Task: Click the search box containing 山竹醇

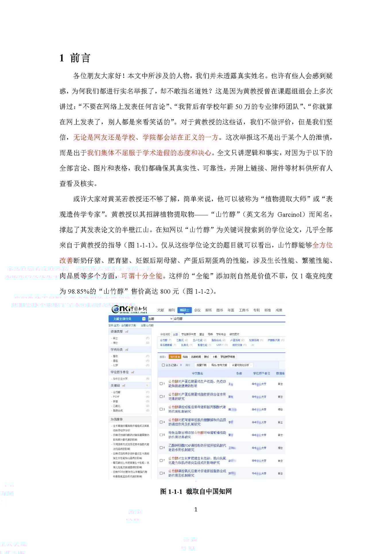Action: (x=229, y=319)
